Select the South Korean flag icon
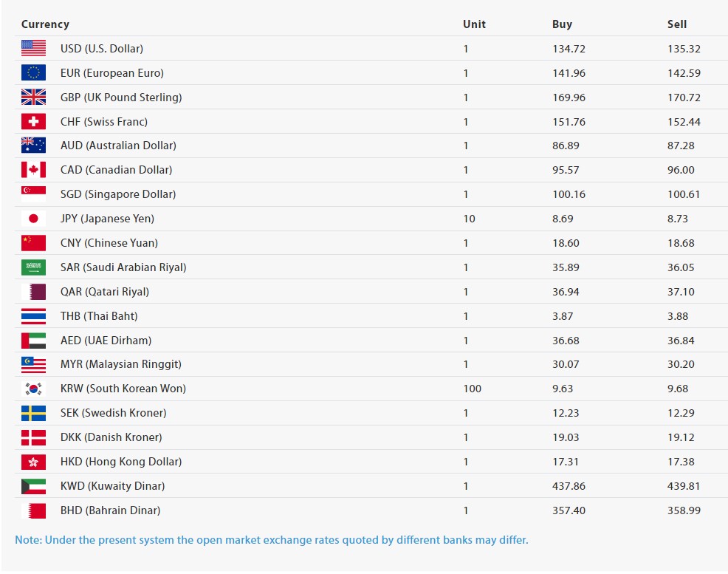The height and width of the screenshot is (574, 728). [x=33, y=389]
